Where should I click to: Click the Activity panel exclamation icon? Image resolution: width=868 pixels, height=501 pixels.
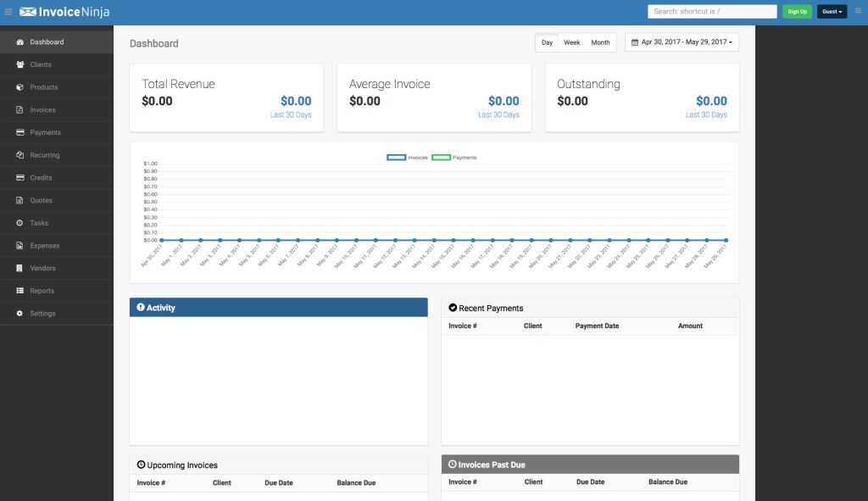[x=141, y=307]
